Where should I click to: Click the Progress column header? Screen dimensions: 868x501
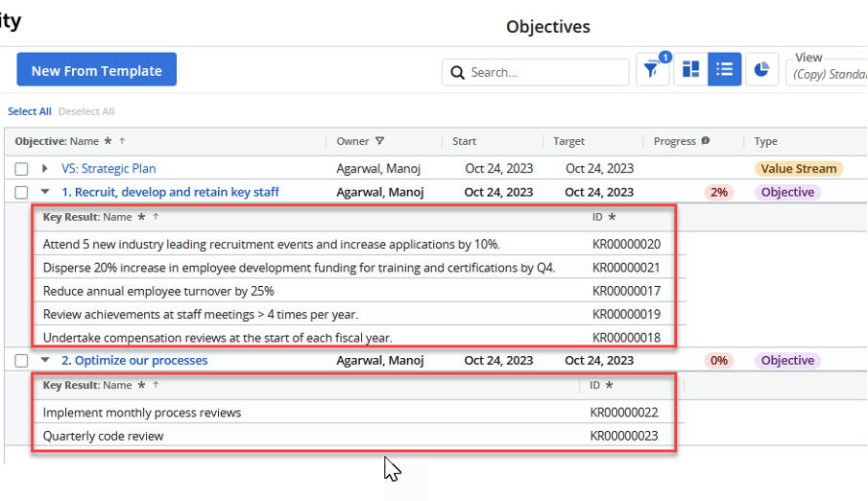674,141
